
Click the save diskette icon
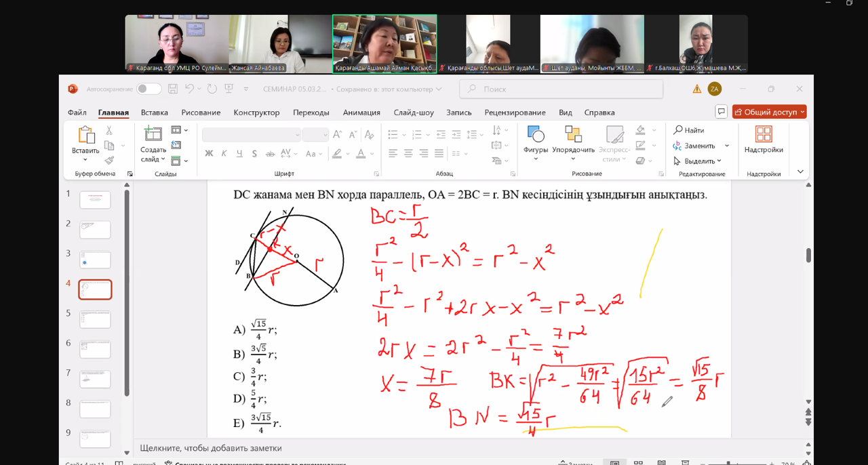(x=173, y=89)
